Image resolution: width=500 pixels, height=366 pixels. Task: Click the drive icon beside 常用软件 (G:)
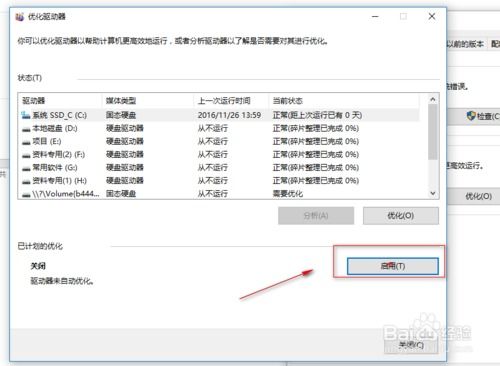click(x=26, y=168)
